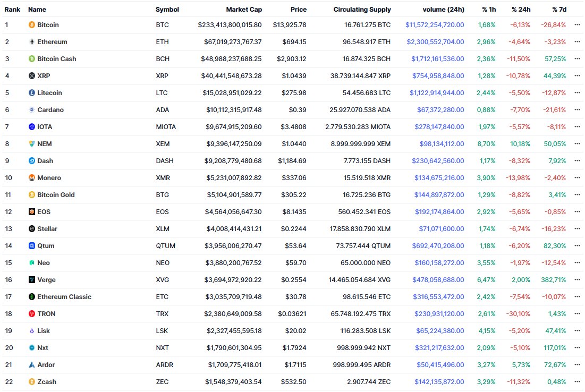Click the IOTA logo icon
This screenshot has width=585, height=392.
32,127
